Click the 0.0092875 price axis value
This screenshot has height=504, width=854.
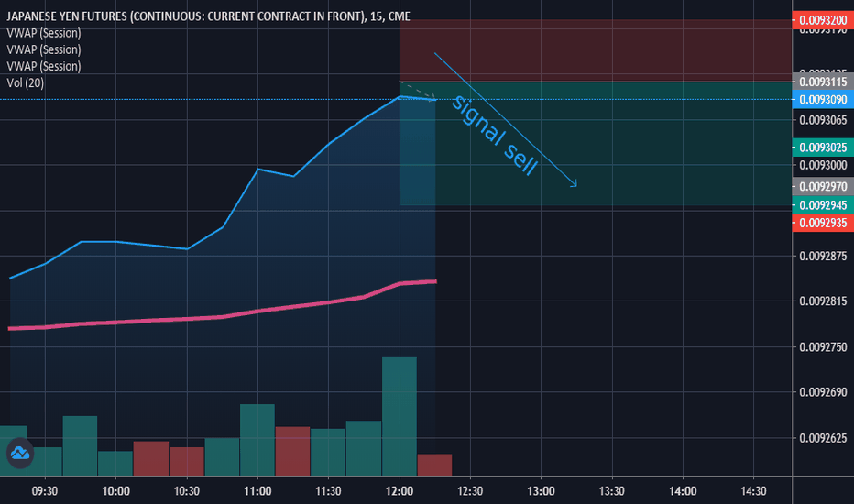823,256
